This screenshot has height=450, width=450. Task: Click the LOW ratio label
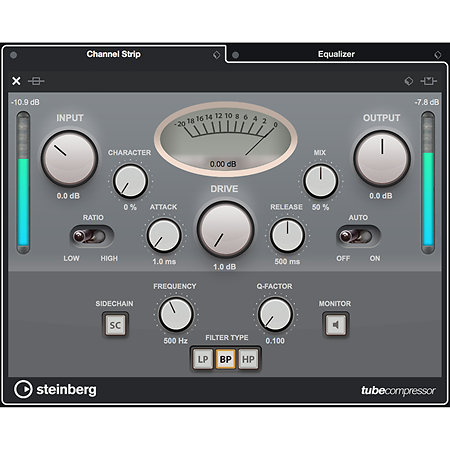tap(71, 258)
